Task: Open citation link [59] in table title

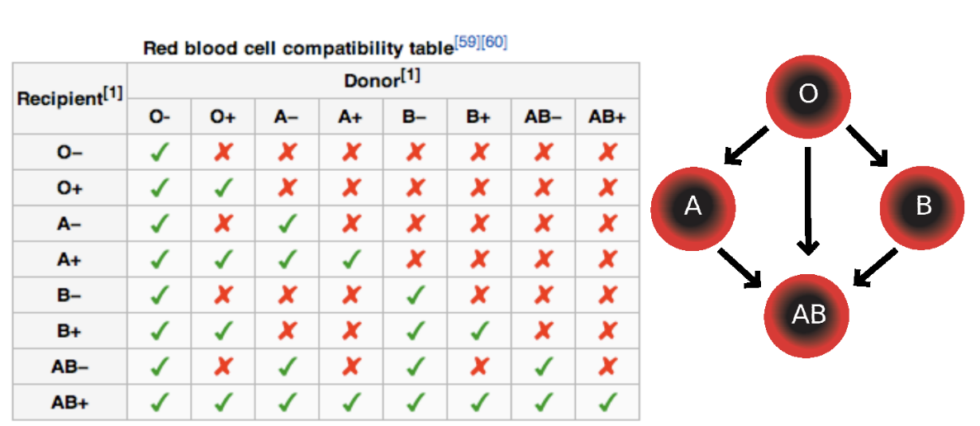Action: tap(467, 42)
